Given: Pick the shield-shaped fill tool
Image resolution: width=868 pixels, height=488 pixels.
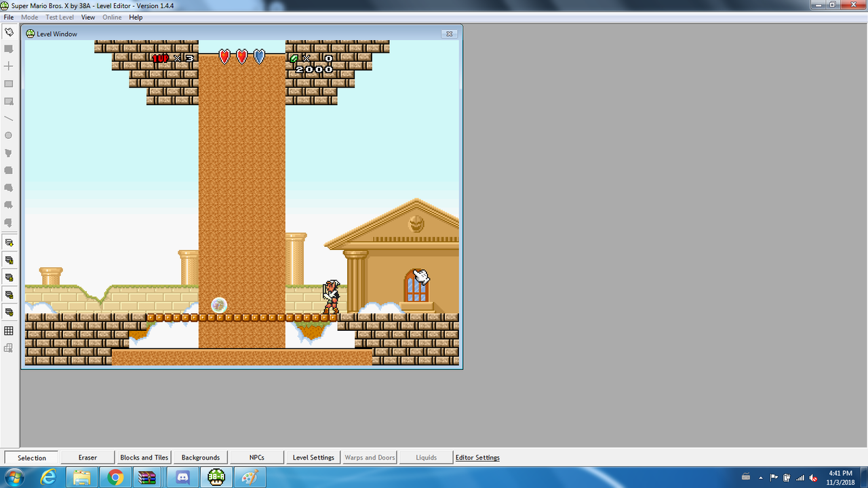Looking at the screenshot, I should pos(9,153).
